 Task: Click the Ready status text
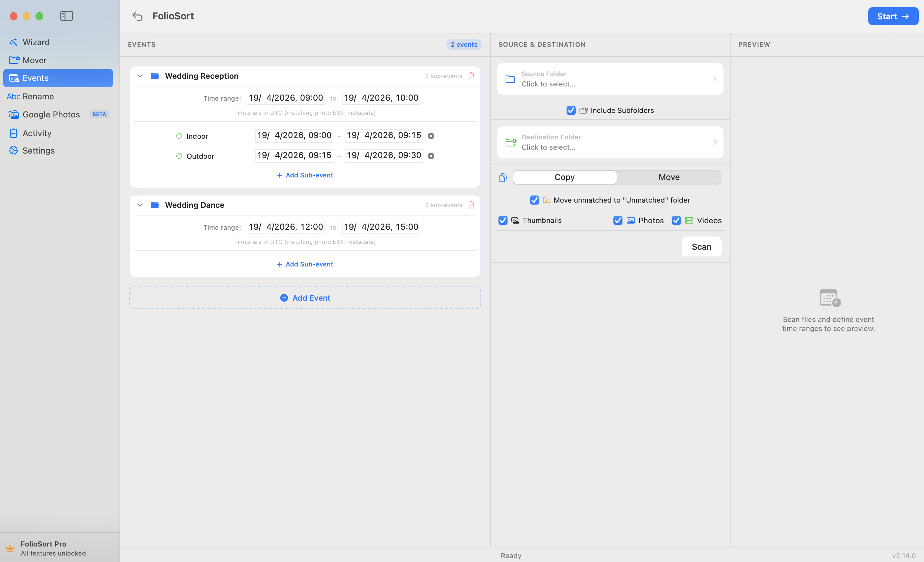click(x=511, y=555)
